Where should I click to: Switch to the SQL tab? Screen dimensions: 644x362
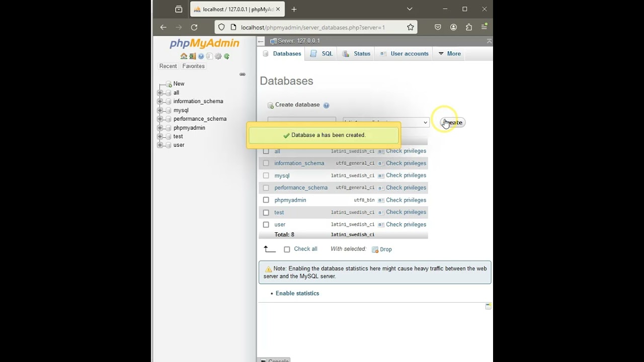(x=321, y=54)
